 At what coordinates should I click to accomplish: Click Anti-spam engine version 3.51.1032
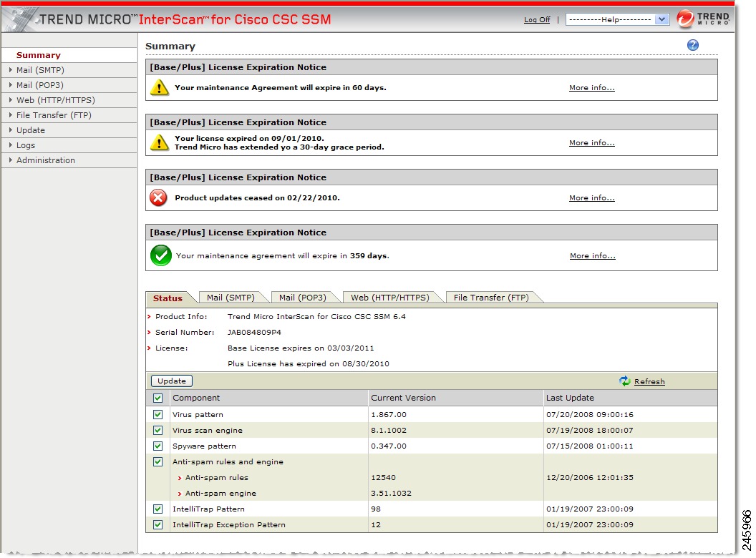tap(391, 494)
